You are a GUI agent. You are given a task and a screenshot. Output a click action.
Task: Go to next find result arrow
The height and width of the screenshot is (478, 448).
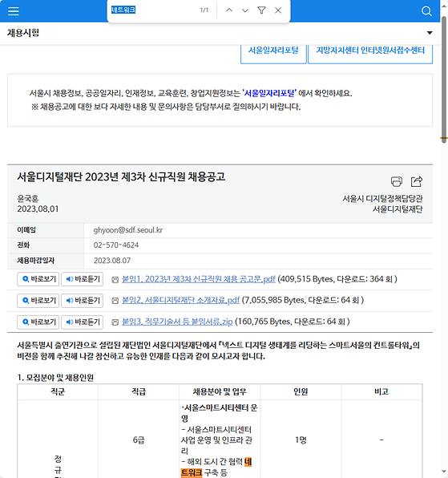245,10
